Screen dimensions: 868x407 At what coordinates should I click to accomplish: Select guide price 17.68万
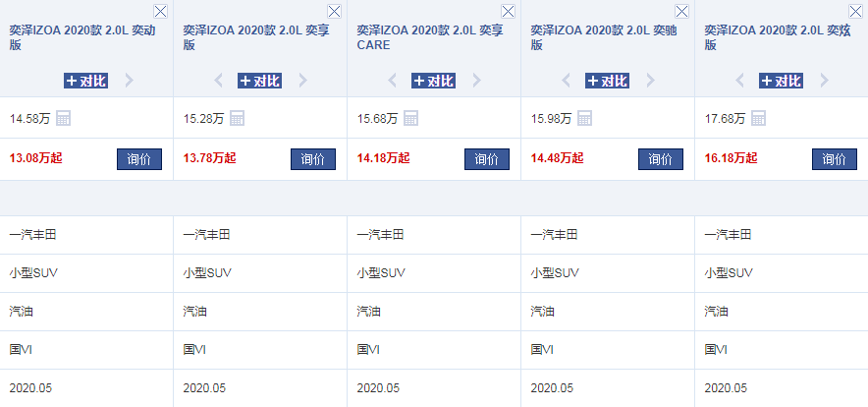point(726,119)
